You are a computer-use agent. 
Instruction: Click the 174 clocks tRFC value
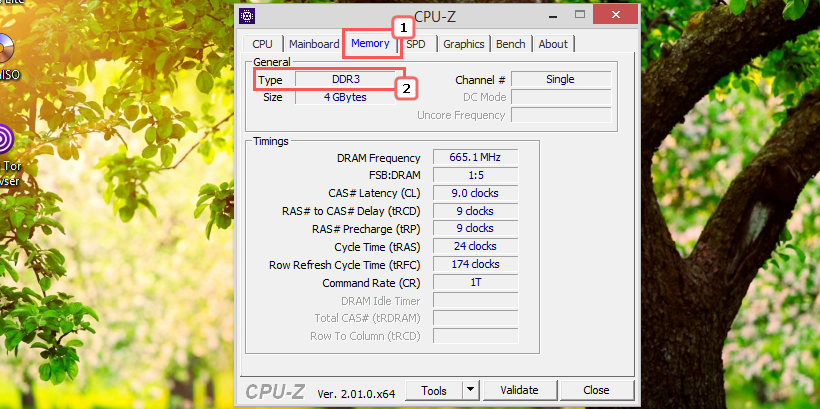[x=475, y=264]
